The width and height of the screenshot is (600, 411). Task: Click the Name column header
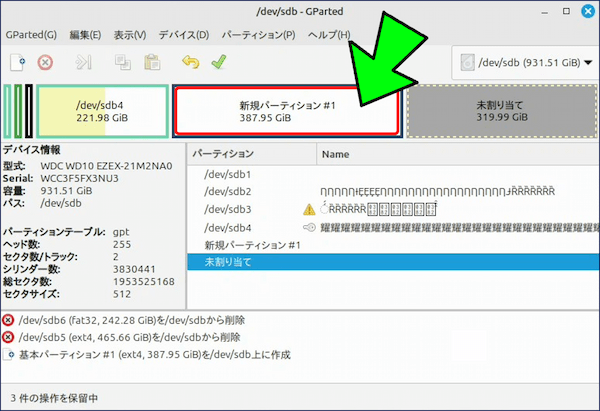pos(336,154)
